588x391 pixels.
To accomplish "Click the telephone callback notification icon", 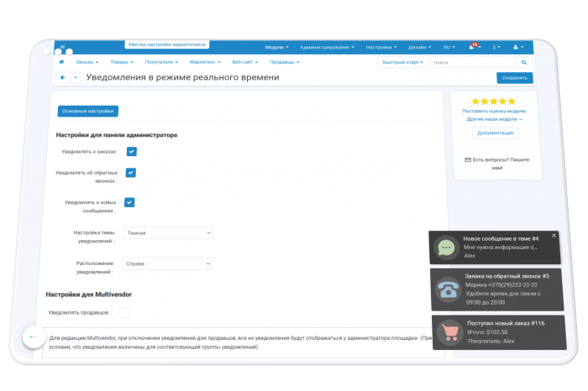I will point(449,289).
